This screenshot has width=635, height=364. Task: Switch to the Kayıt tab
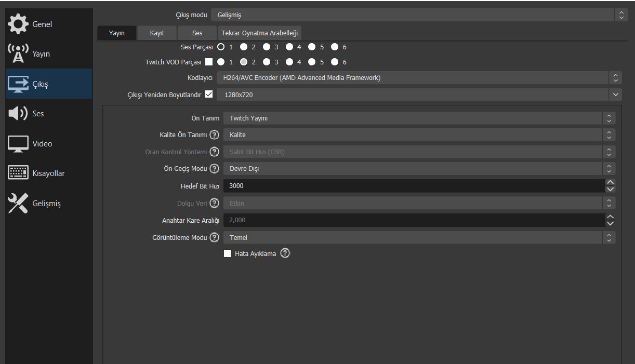coord(157,33)
